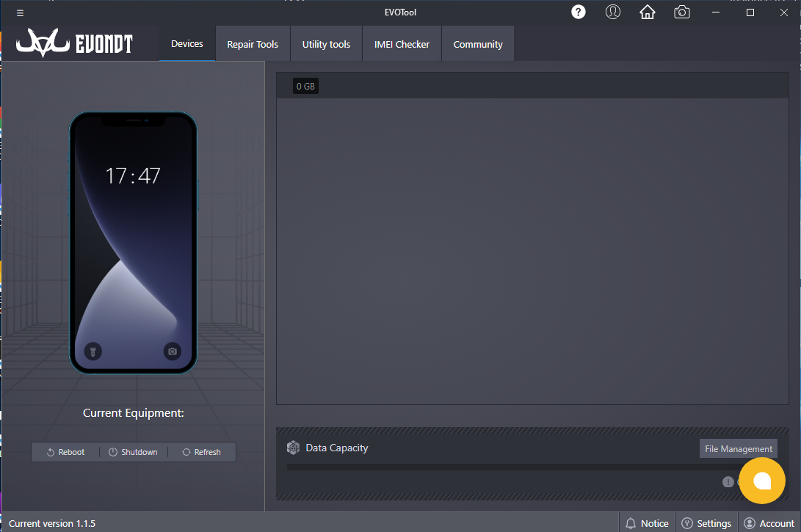Viewport: 801px width, 532px height.
Task: Click the Data Capacity progress bar
Action: coord(507,467)
